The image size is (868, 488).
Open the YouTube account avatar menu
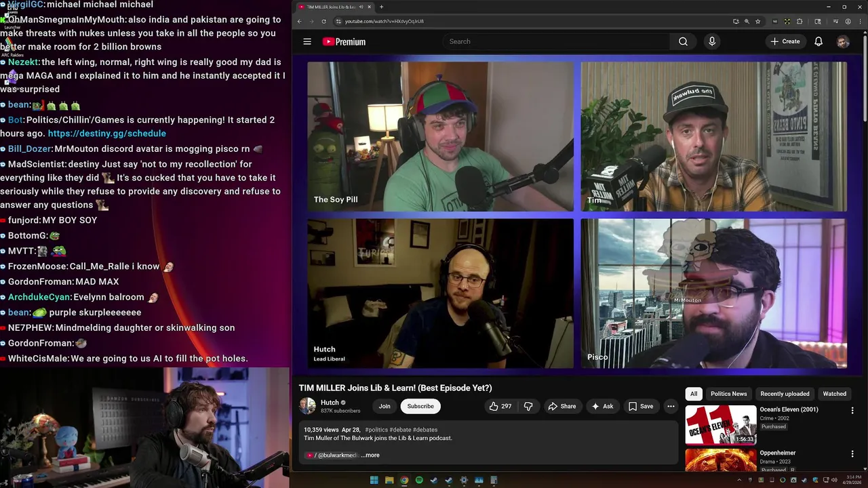coord(843,41)
